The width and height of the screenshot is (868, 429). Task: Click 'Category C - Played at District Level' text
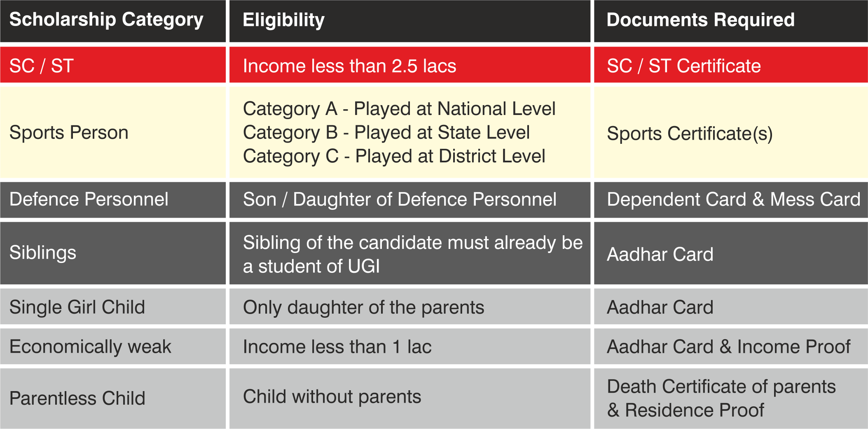coord(394,156)
